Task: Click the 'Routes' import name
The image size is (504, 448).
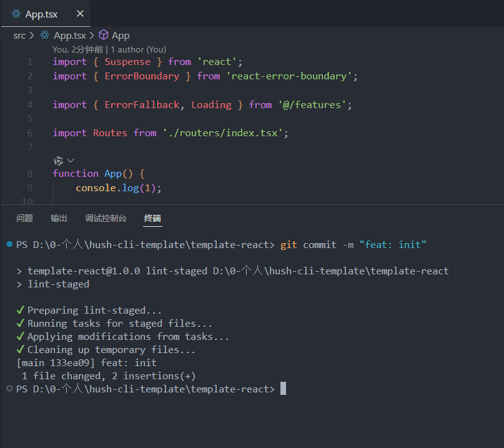Action: click(x=110, y=133)
